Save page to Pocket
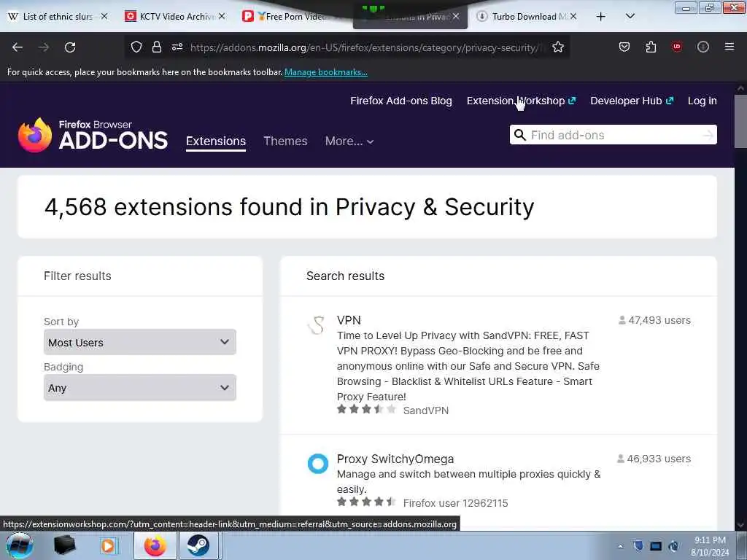Viewport: 747px width, 560px height. coord(624,47)
